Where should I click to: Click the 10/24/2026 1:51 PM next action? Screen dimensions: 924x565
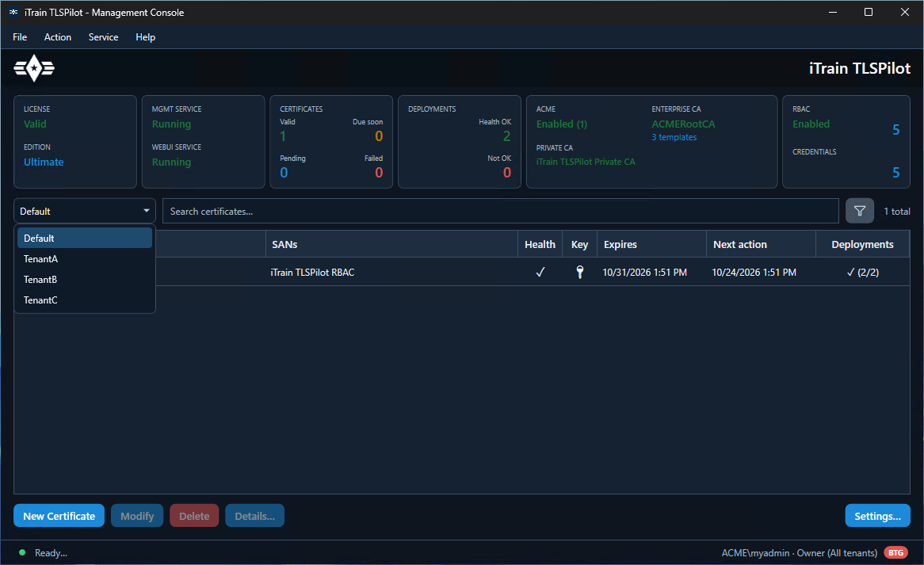pos(754,272)
